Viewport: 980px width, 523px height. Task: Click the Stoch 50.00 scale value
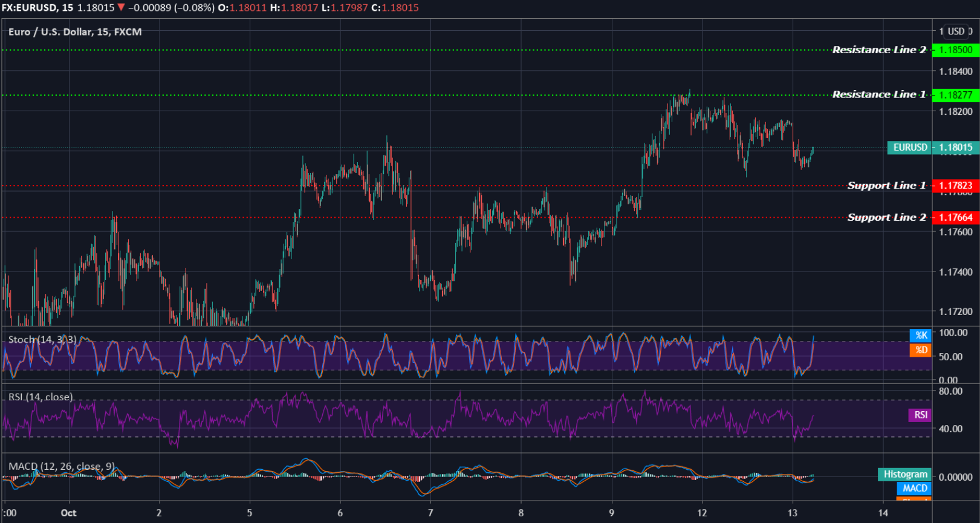click(950, 357)
